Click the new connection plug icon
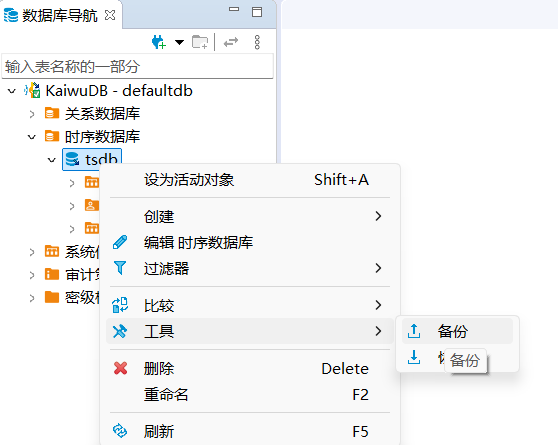558x445 pixels. [159, 42]
